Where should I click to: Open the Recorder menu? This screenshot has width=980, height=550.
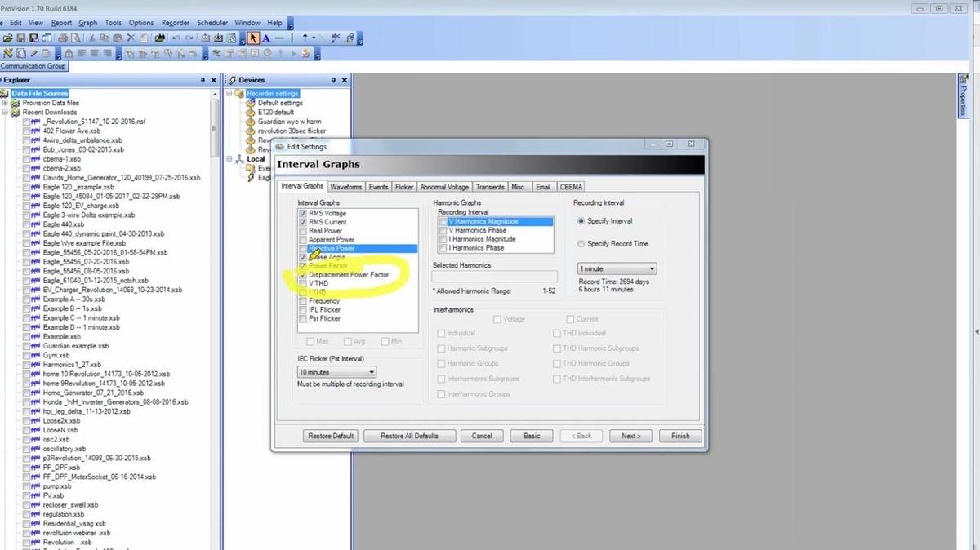[176, 23]
